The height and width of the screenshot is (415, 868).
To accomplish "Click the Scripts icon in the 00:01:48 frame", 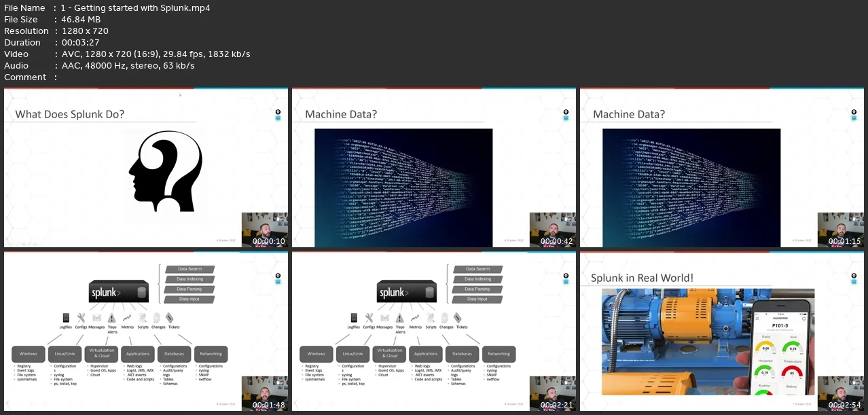I will [x=143, y=318].
